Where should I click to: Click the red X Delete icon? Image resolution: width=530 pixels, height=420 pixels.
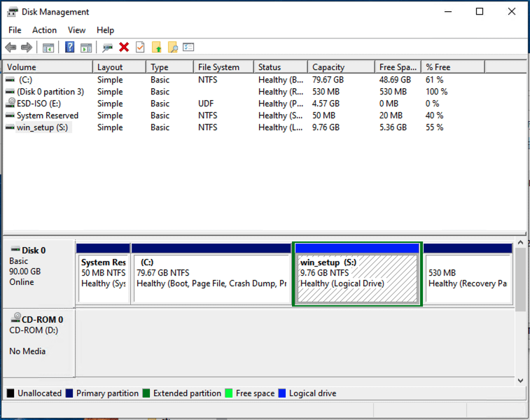point(124,48)
